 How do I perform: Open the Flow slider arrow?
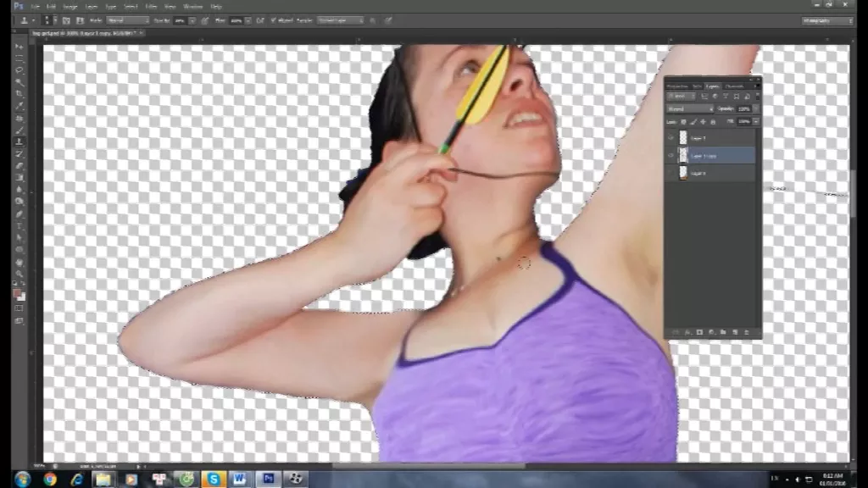248,20
